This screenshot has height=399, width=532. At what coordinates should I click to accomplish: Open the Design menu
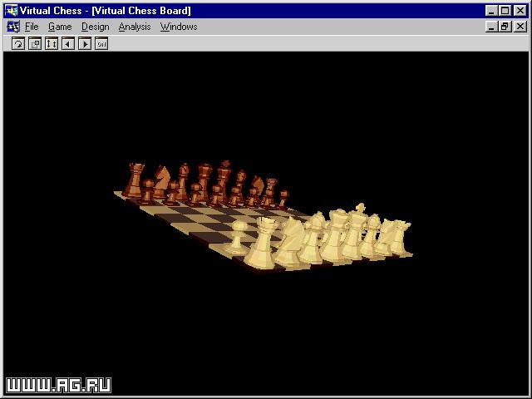[x=95, y=27]
